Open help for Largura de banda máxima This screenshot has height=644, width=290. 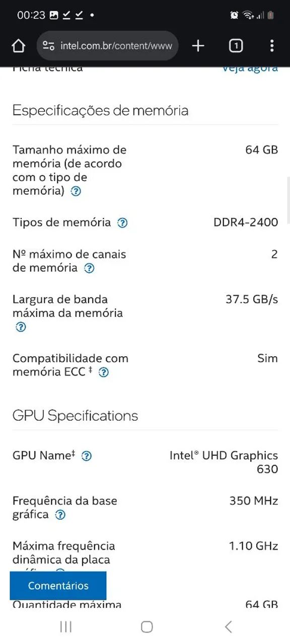point(20,327)
